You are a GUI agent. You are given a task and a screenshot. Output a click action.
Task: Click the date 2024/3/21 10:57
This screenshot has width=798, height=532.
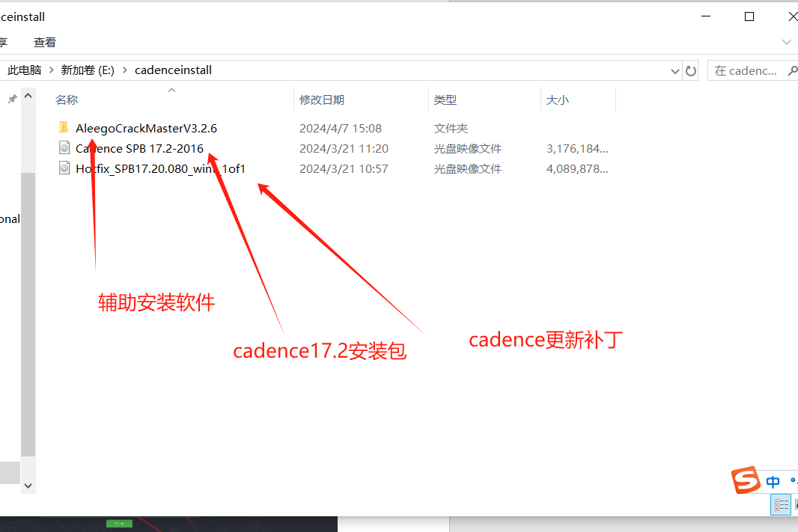point(344,169)
